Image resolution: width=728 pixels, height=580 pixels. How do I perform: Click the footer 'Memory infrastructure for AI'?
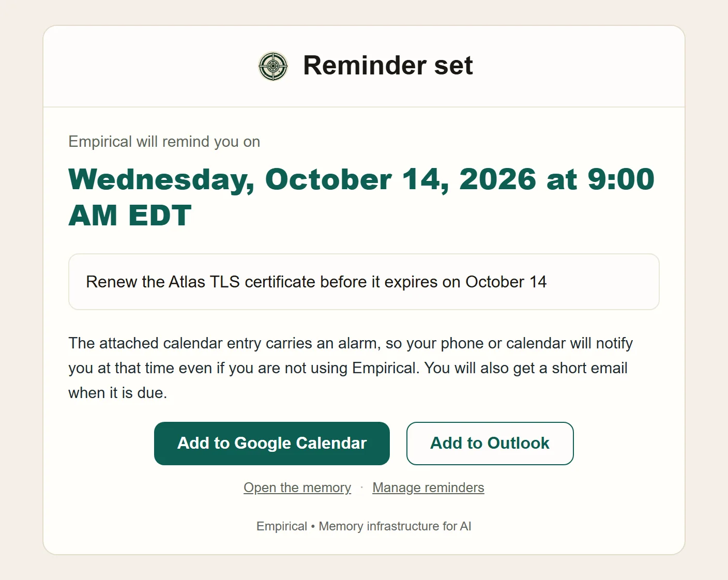click(395, 526)
